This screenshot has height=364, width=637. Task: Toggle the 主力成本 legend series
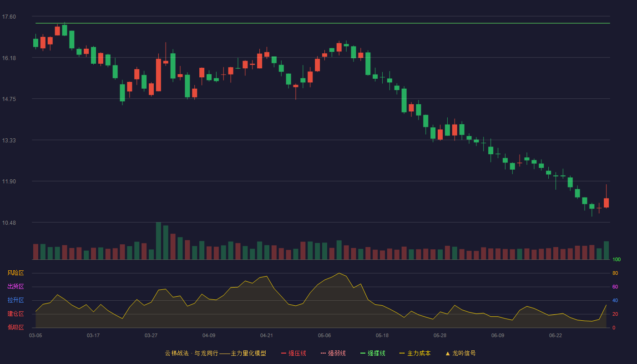(415, 353)
